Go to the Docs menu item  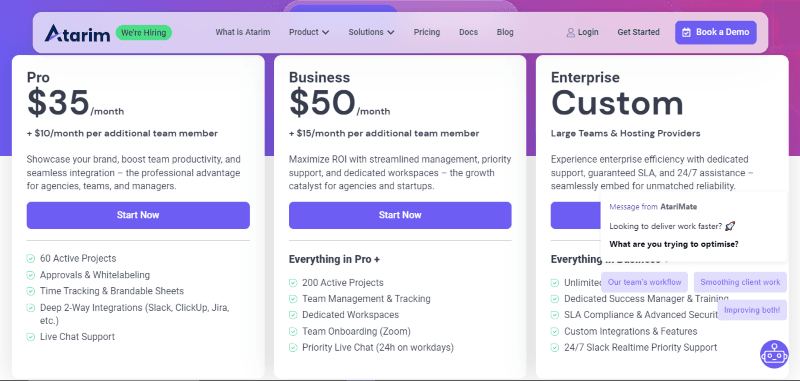(x=468, y=32)
